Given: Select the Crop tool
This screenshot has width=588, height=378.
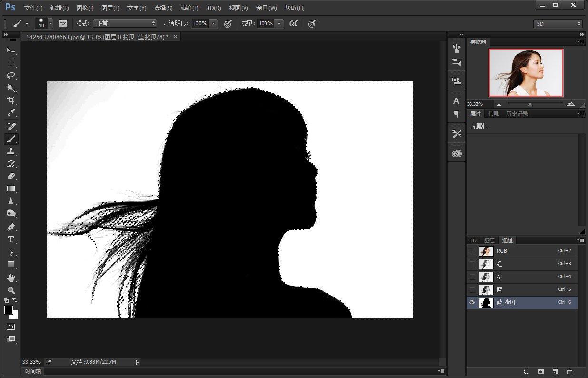Looking at the screenshot, I should point(11,100).
